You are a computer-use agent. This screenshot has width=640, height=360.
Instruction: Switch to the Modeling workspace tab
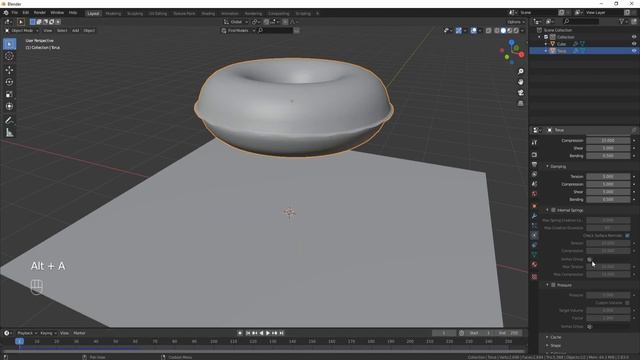pos(113,13)
